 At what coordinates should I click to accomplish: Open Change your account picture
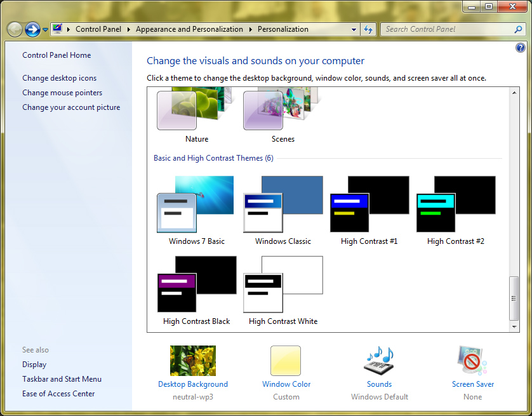click(x=71, y=107)
